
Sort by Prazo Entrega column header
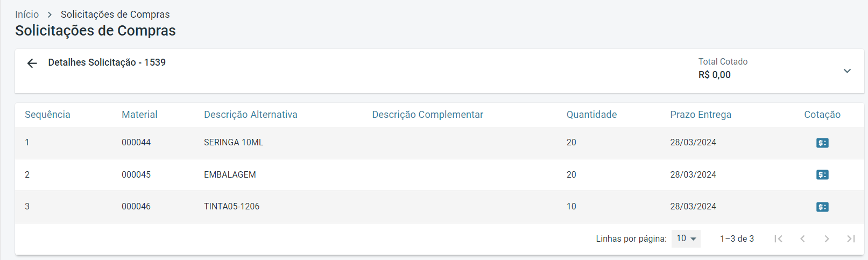(x=701, y=115)
